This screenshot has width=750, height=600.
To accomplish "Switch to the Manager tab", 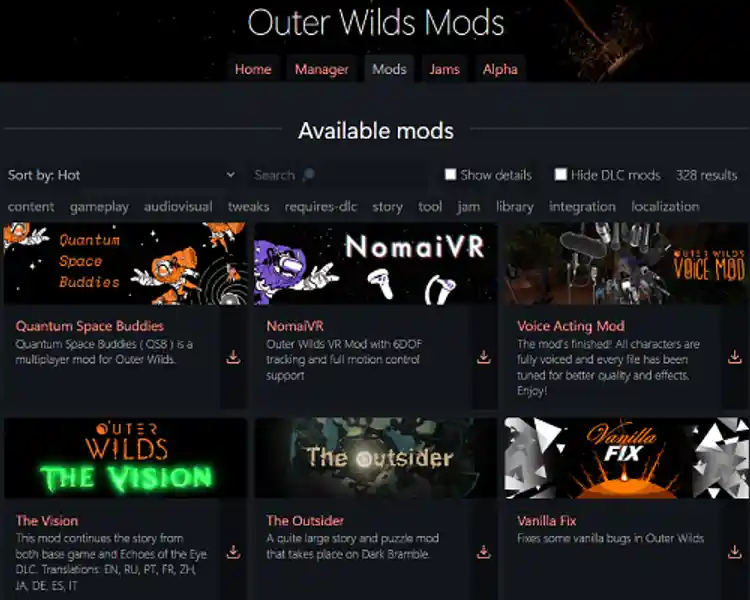I will coord(321,69).
